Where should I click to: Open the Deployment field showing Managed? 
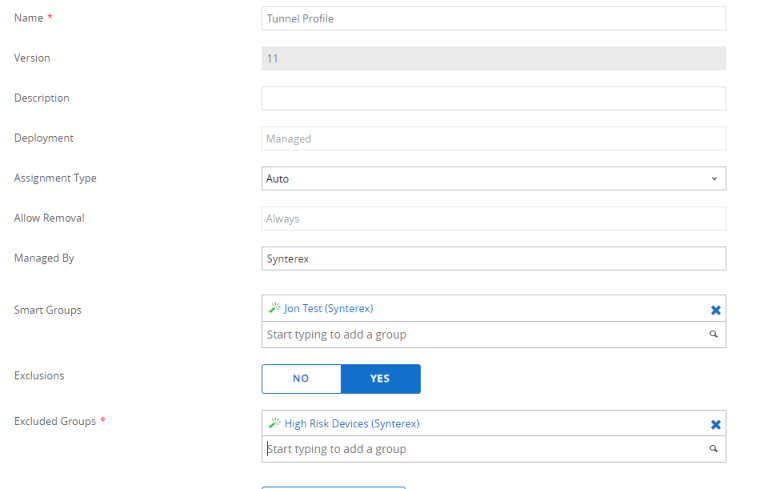493,139
